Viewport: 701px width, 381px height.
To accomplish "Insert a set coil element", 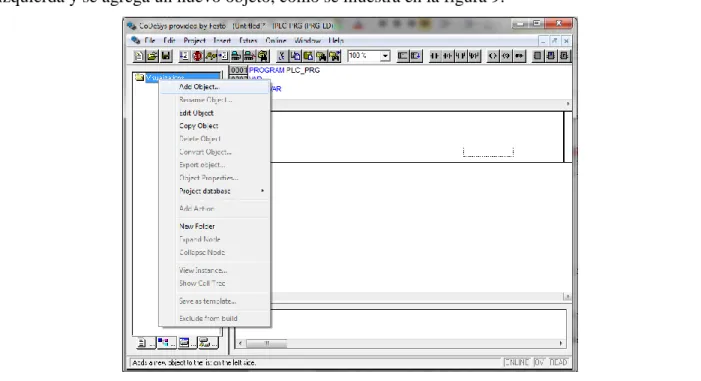I will 506,56.
